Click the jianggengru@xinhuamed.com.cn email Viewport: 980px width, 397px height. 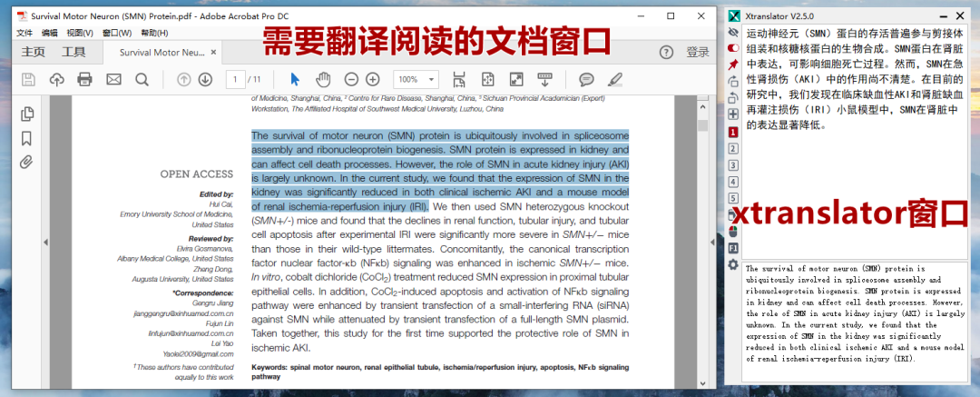(x=183, y=313)
